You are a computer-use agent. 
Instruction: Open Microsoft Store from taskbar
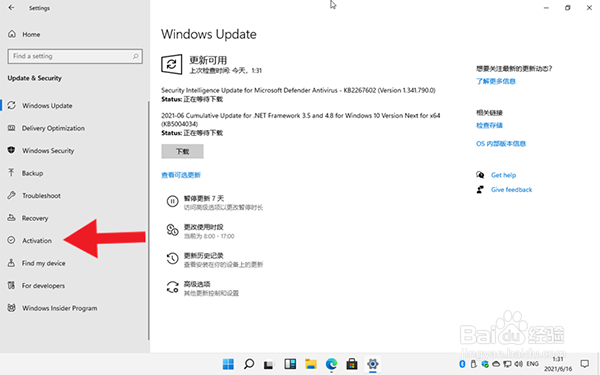[x=352, y=364]
